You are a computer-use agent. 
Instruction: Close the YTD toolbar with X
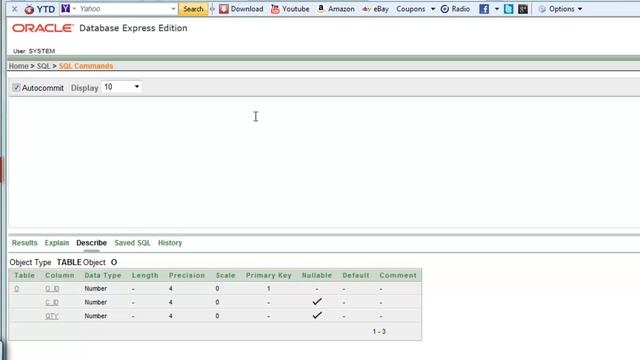[x=15, y=9]
